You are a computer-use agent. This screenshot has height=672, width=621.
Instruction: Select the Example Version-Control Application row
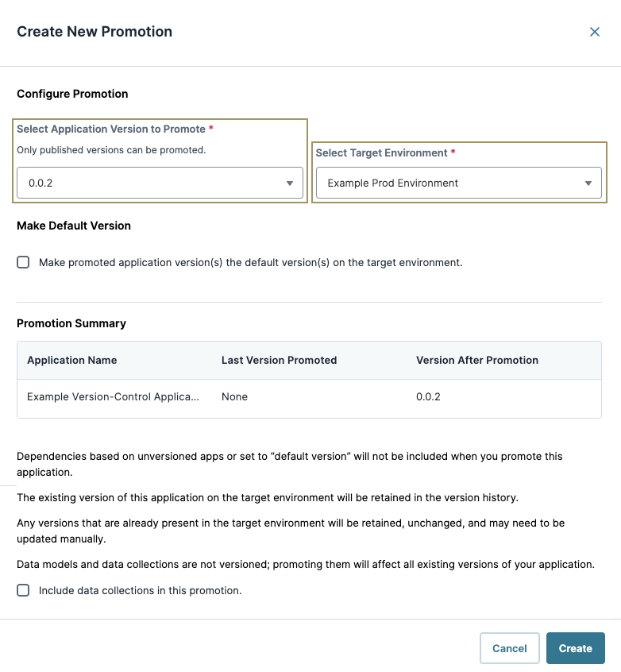point(115,396)
